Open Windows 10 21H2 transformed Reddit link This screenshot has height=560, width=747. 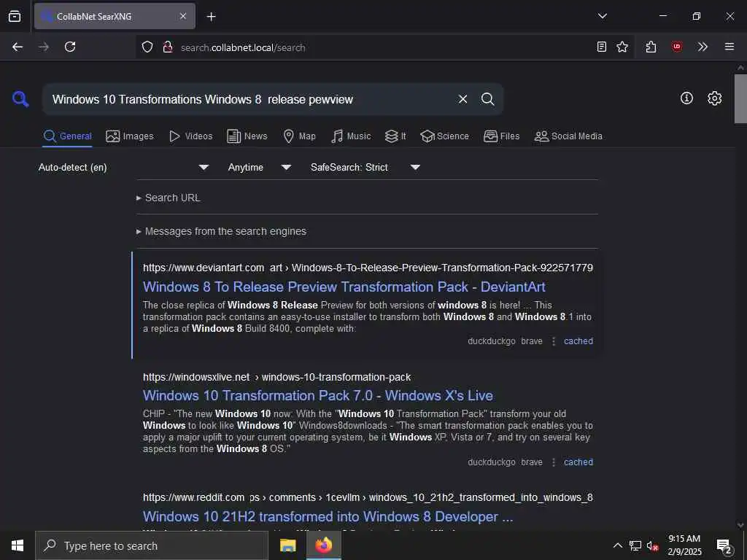[328, 517]
